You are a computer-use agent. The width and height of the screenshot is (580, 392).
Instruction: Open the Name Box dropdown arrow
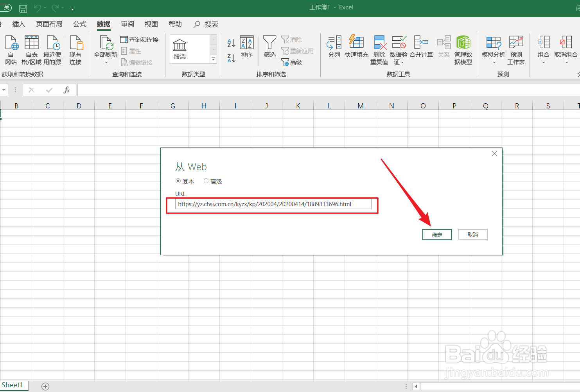point(4,90)
